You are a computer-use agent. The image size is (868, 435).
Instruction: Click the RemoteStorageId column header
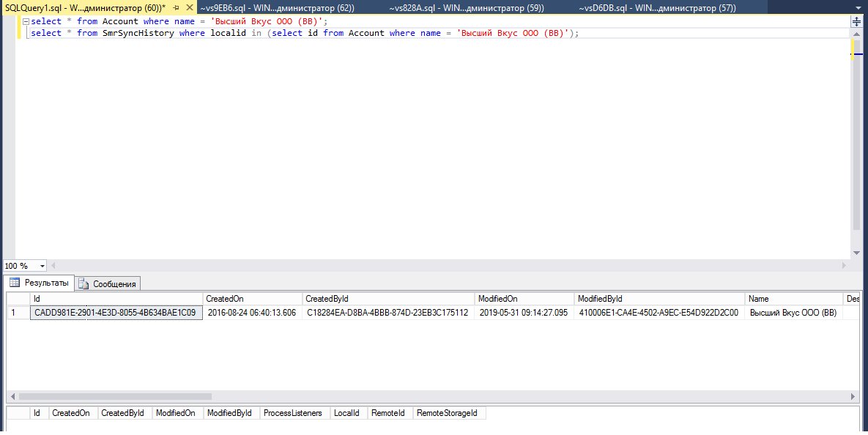(449, 413)
